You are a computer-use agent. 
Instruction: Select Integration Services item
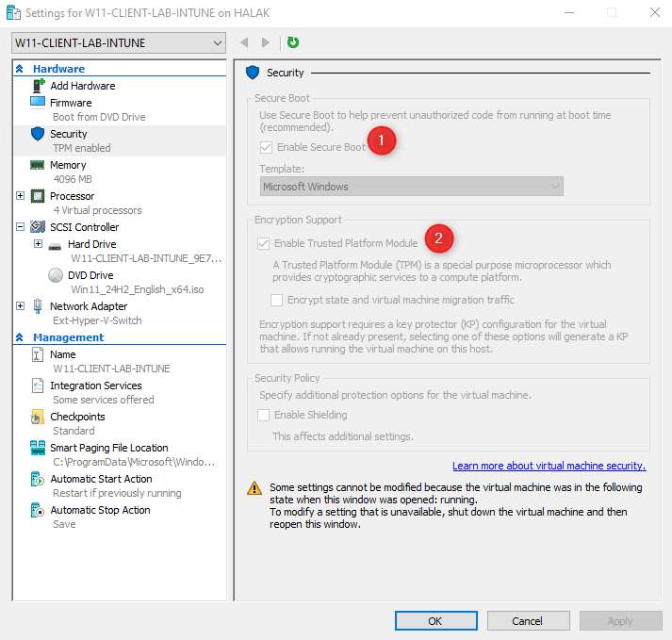tap(95, 386)
